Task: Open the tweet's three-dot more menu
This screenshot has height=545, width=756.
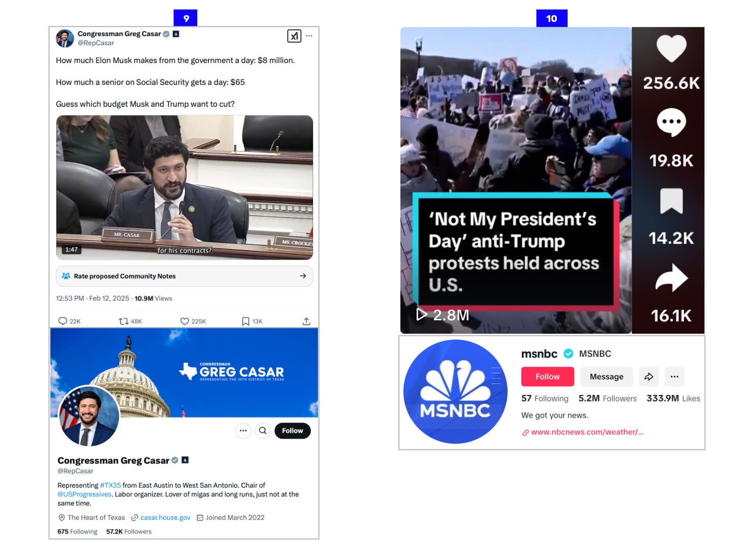Action: 309,36
